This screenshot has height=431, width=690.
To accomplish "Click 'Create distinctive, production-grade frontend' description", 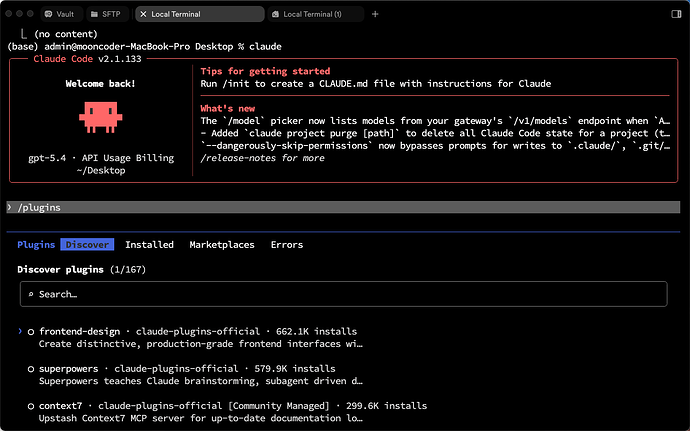I will click(x=201, y=343).
